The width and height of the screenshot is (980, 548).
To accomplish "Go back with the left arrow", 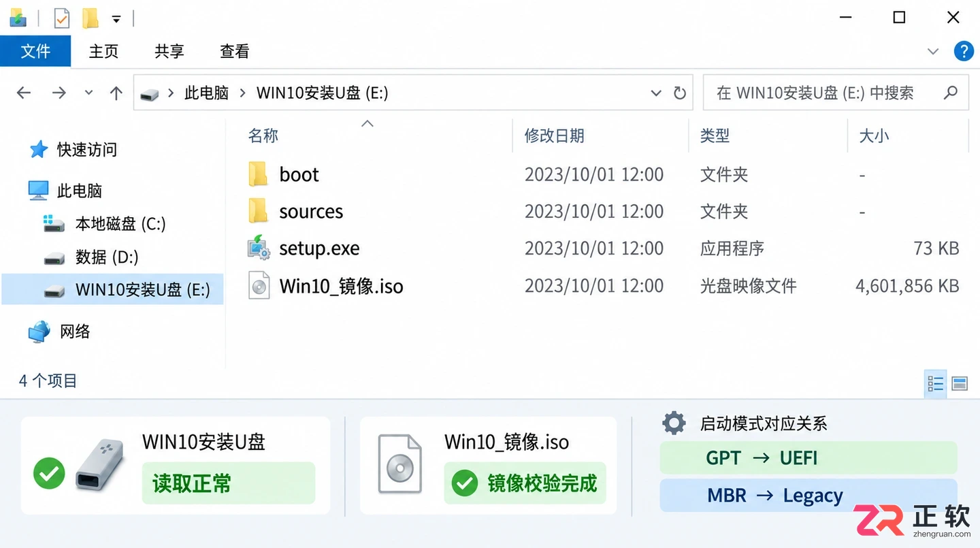I will point(24,93).
